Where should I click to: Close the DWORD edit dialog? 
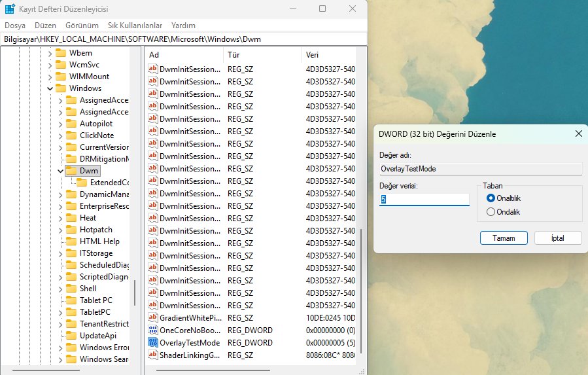coord(579,134)
